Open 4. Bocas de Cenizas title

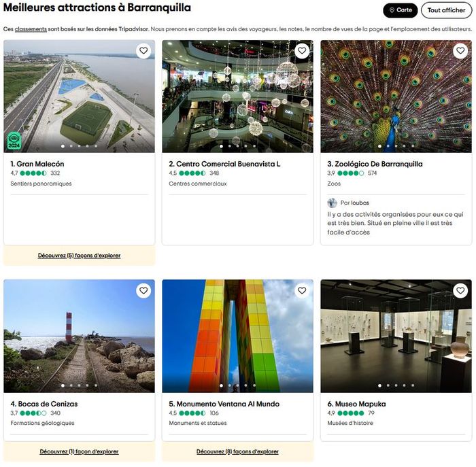pos(44,404)
